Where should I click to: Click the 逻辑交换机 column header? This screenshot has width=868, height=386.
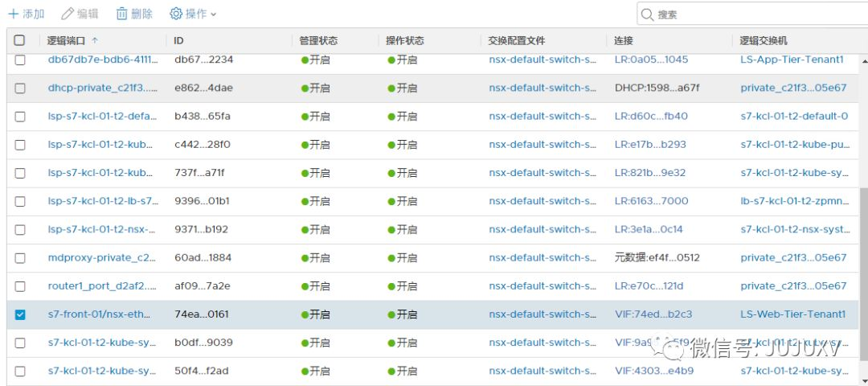point(764,40)
